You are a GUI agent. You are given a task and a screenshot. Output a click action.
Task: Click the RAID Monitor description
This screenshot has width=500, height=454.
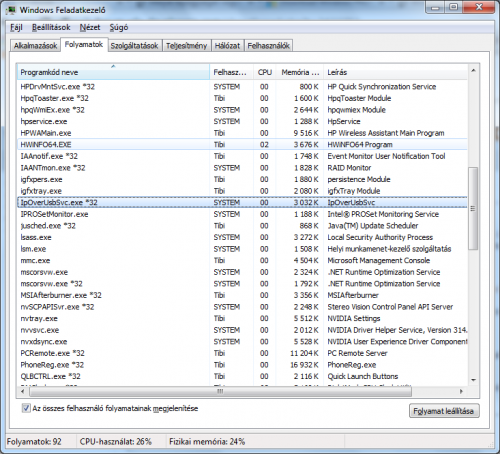point(349,168)
